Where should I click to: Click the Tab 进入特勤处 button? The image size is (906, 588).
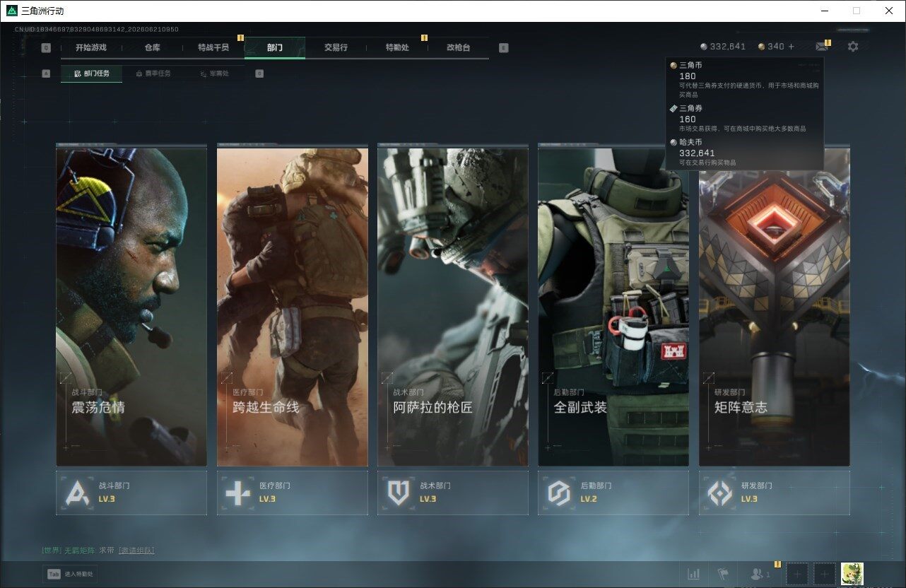coord(69,575)
